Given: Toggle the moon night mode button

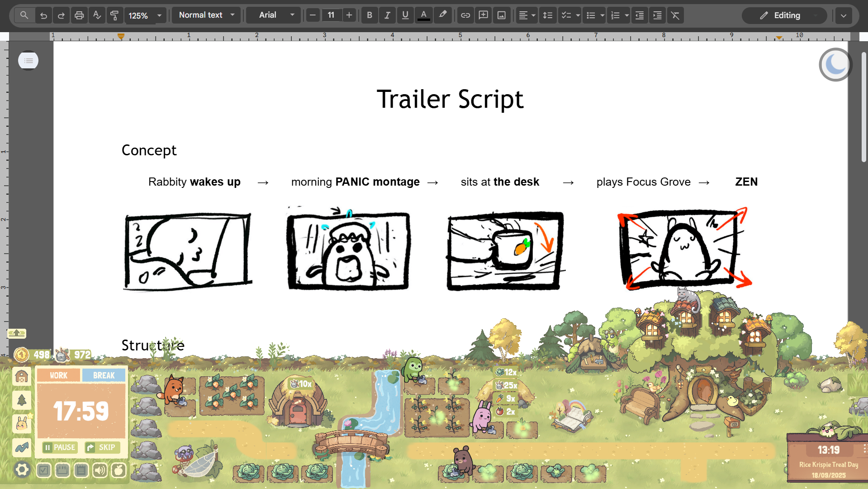Looking at the screenshot, I should (x=835, y=65).
